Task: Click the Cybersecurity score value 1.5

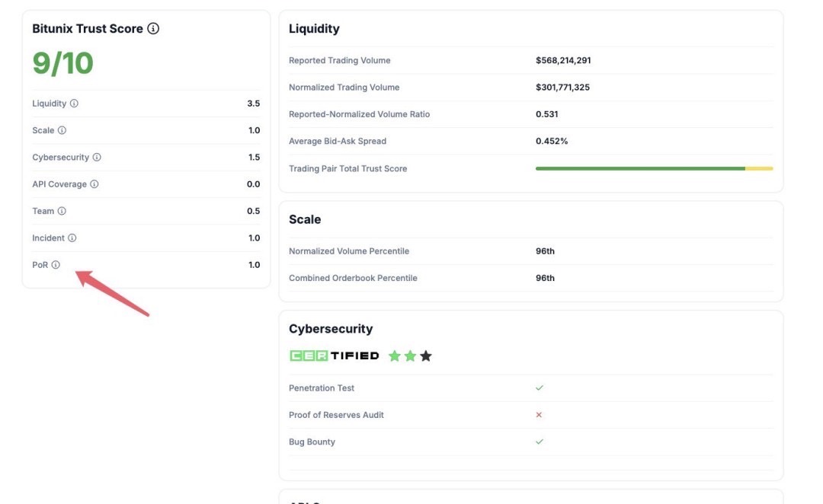Action: click(254, 157)
